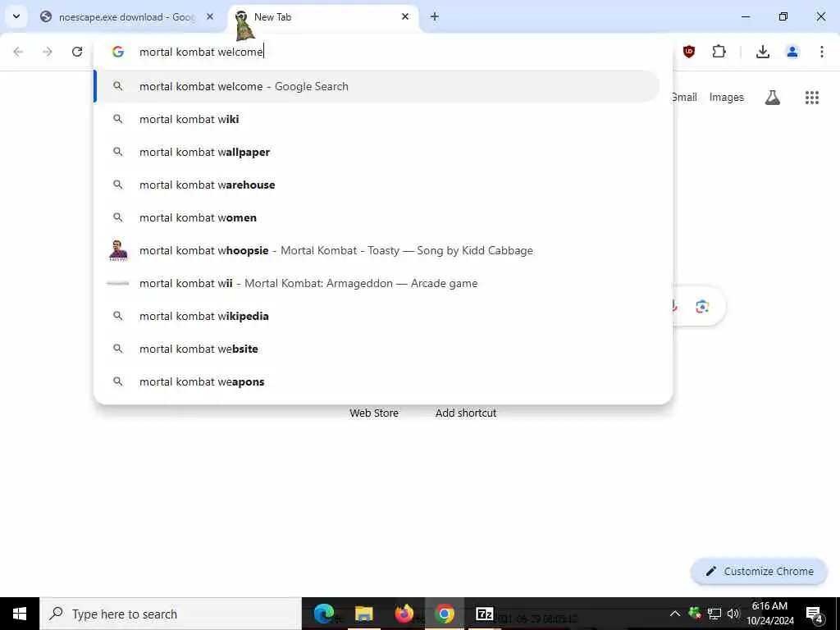Viewport: 840px width, 630px height.
Task: Select 'mortal kombat wallpaper' suggestion
Action: (x=377, y=152)
